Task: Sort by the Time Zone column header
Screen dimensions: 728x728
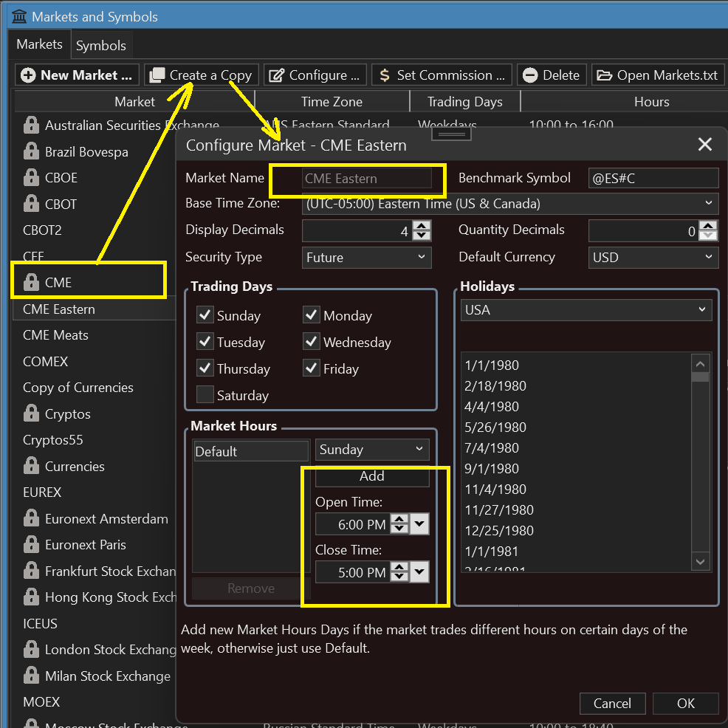Action: 332,102
